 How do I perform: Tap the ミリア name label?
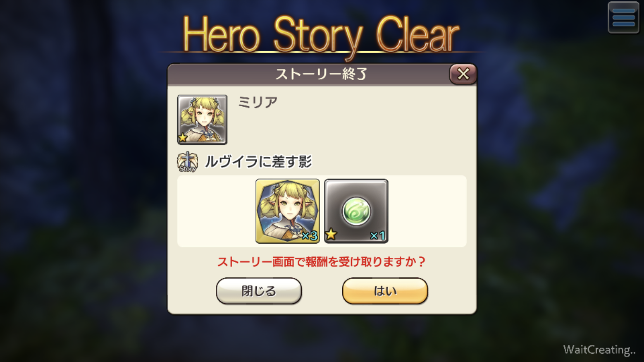(x=258, y=102)
